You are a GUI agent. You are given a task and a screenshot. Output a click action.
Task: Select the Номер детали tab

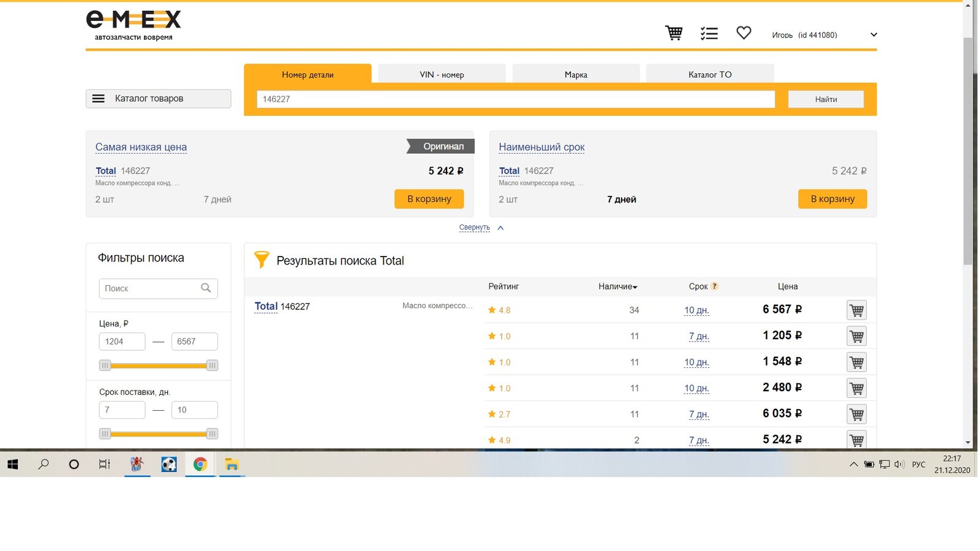click(x=307, y=74)
